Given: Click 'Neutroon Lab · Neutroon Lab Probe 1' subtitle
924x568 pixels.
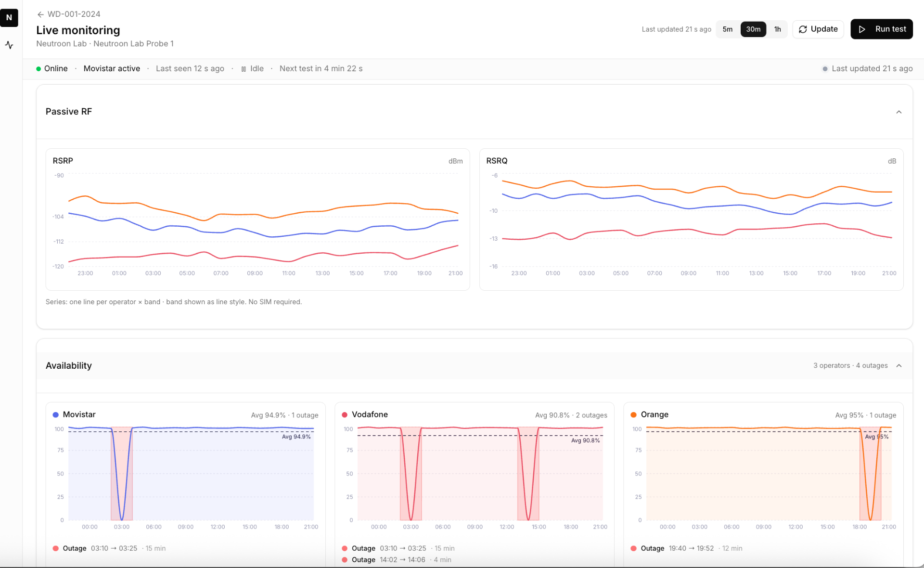Looking at the screenshot, I should (x=105, y=44).
